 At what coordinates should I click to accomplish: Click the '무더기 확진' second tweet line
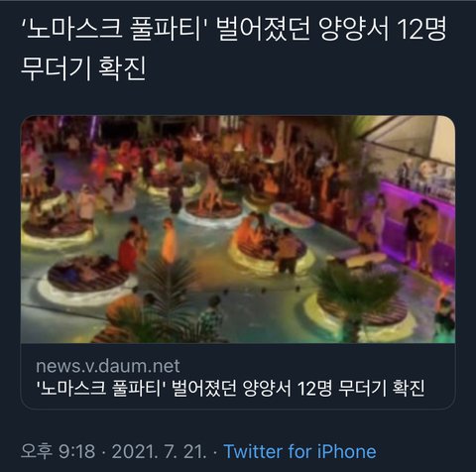coord(83,68)
